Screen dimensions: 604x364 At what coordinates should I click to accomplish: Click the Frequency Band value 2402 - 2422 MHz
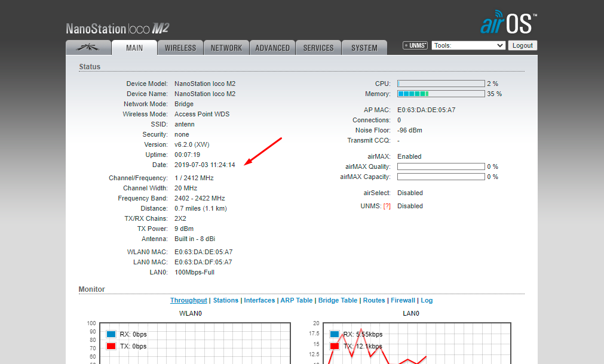(200, 199)
